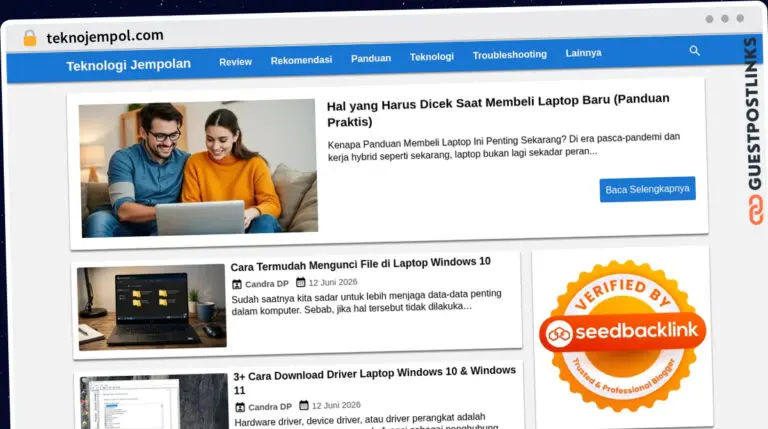Screen dimensions: 768x429
Task: Go to the Panduan section
Action: point(371,58)
